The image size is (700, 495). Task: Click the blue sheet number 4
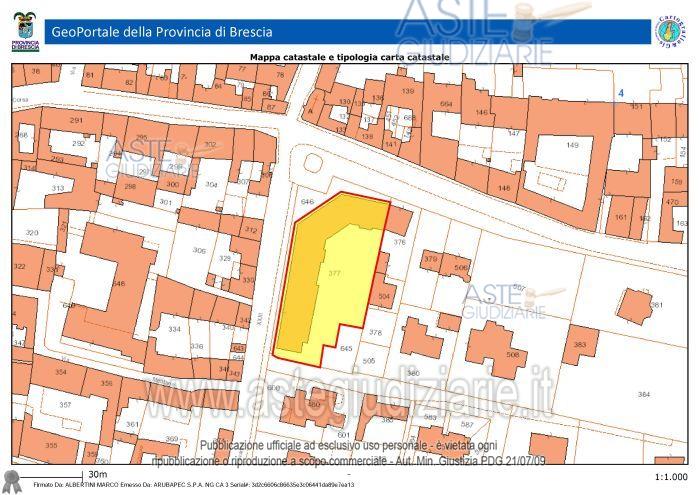pyautogui.click(x=621, y=93)
